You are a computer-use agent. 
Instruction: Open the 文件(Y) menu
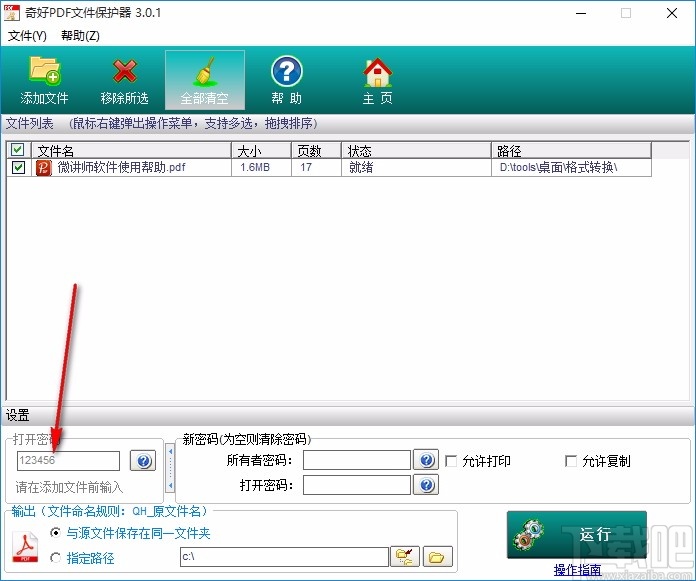27,36
